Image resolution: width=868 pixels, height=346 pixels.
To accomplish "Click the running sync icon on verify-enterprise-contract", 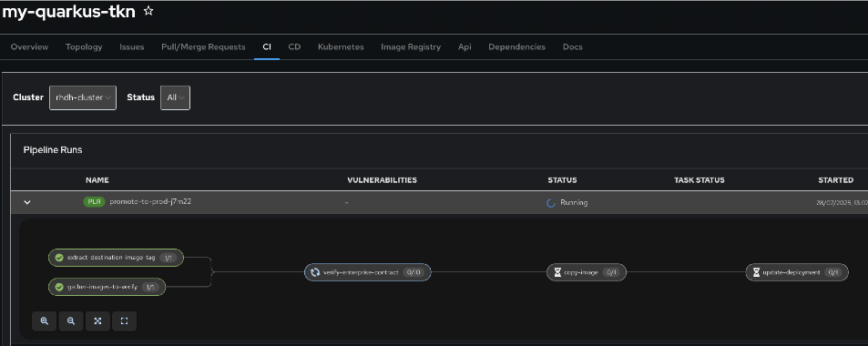I will (x=315, y=272).
